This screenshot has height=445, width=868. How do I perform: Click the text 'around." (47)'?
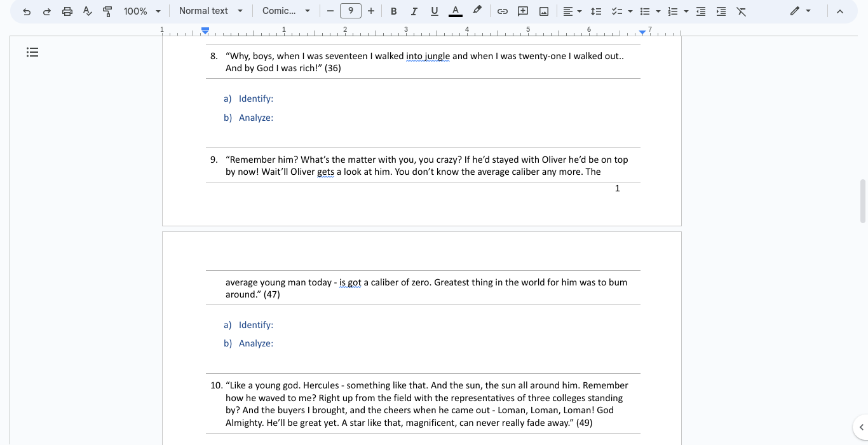click(x=253, y=294)
